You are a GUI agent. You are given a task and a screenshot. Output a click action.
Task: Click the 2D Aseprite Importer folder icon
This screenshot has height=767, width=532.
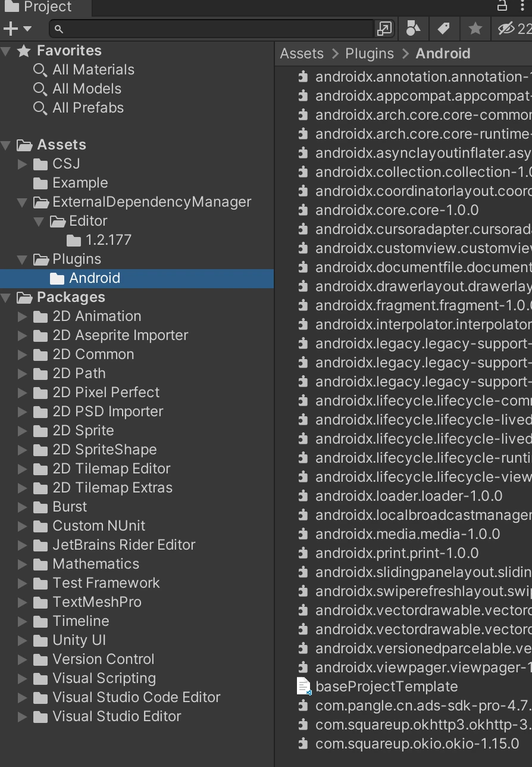tap(40, 335)
